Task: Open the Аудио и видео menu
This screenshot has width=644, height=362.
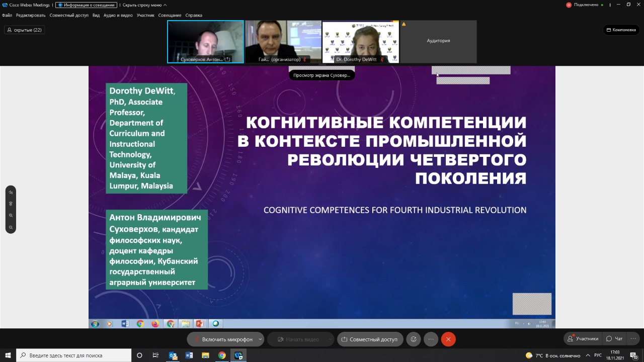Action: coord(118,15)
